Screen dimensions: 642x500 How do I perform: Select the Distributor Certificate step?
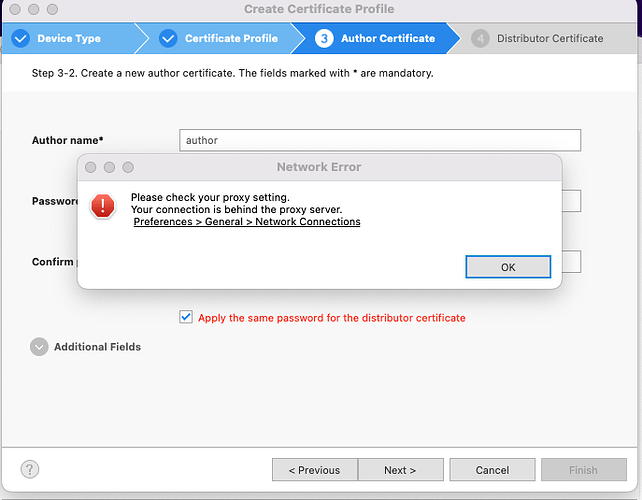click(x=550, y=38)
